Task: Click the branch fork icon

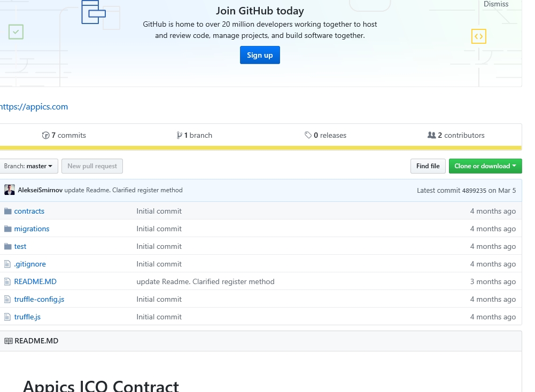Action: [x=179, y=135]
